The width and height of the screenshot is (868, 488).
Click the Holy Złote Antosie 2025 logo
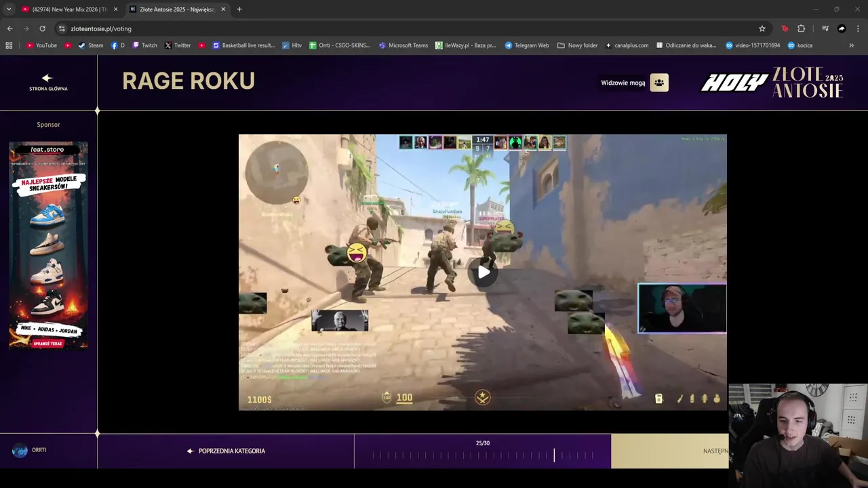click(772, 83)
